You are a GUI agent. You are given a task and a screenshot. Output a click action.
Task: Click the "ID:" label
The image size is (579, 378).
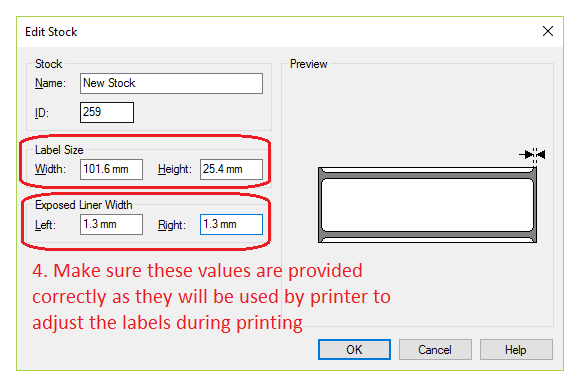point(42,113)
